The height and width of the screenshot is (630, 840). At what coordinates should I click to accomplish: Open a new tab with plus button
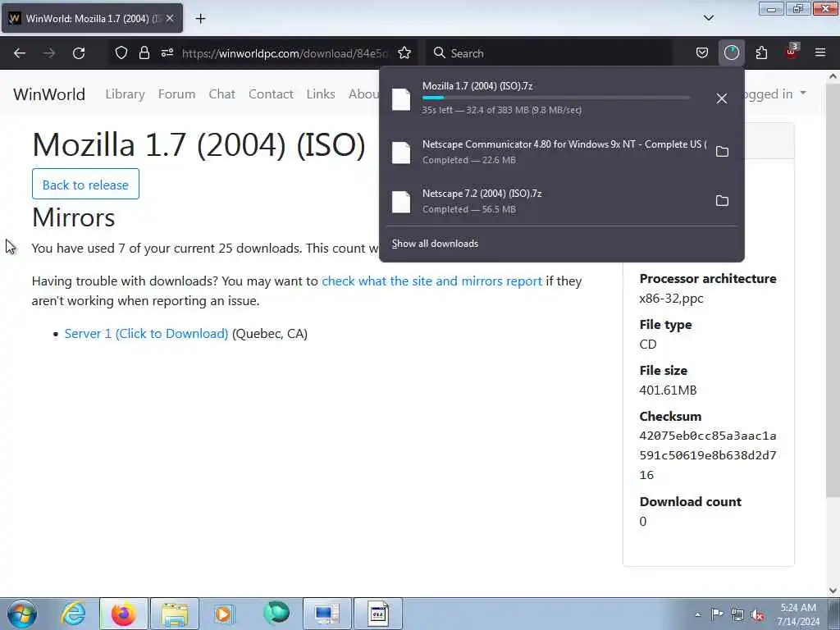200,19
